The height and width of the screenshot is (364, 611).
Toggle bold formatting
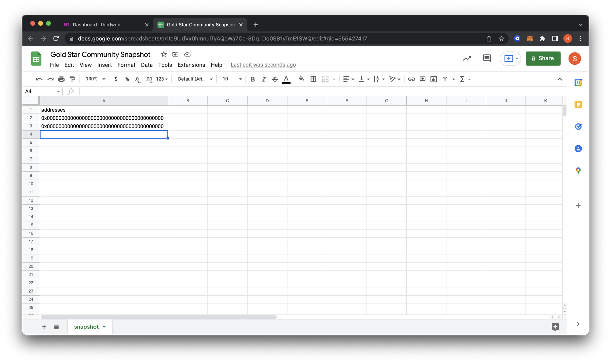253,79
